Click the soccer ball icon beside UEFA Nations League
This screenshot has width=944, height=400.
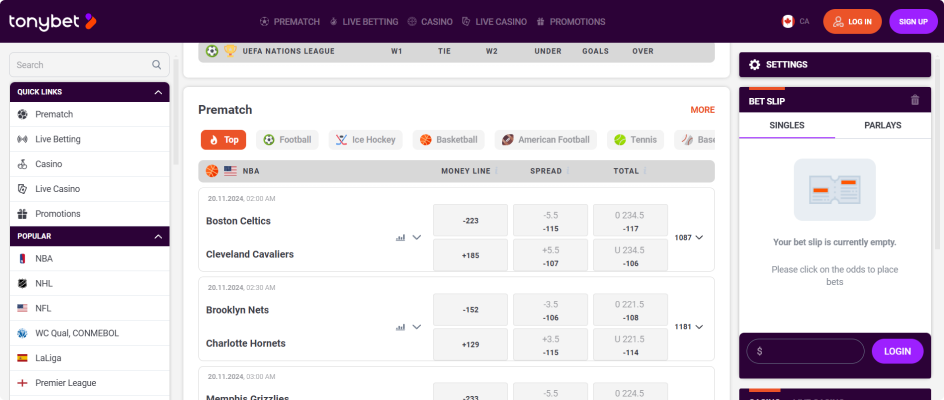pyautogui.click(x=212, y=51)
